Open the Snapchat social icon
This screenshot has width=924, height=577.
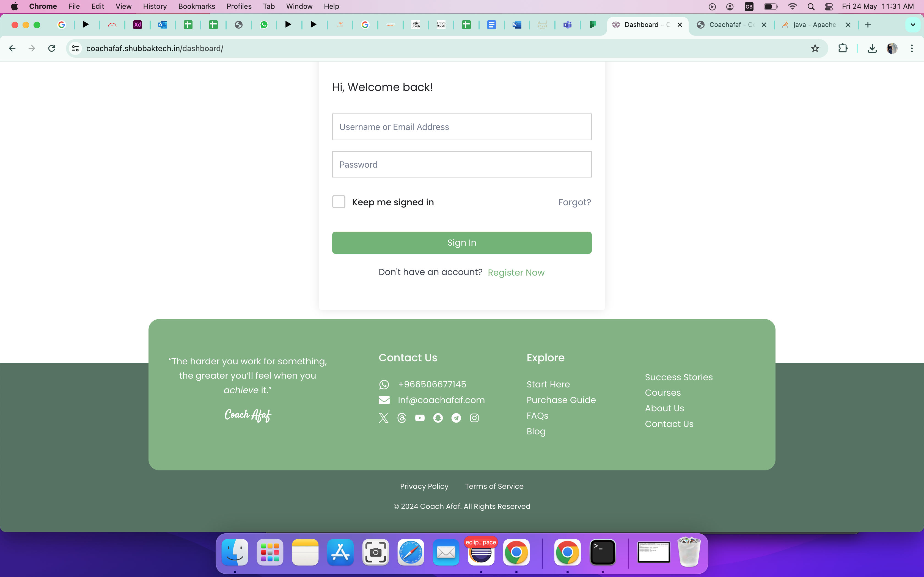click(x=438, y=418)
